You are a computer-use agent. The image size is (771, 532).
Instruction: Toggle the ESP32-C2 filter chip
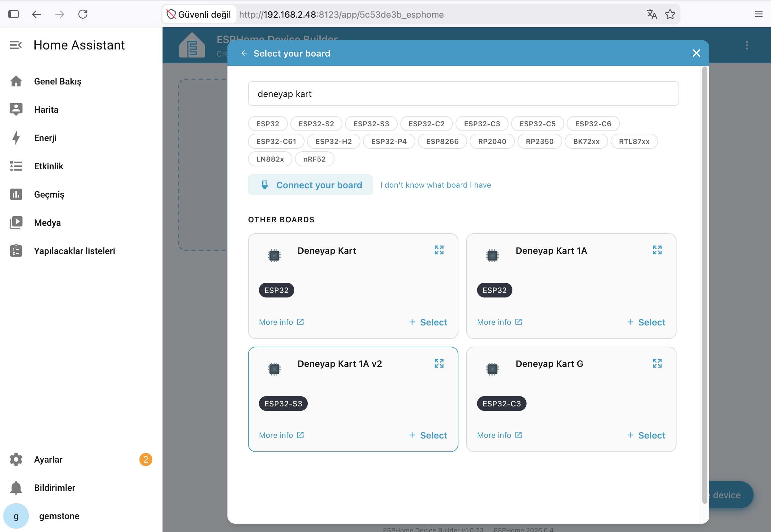coord(426,124)
